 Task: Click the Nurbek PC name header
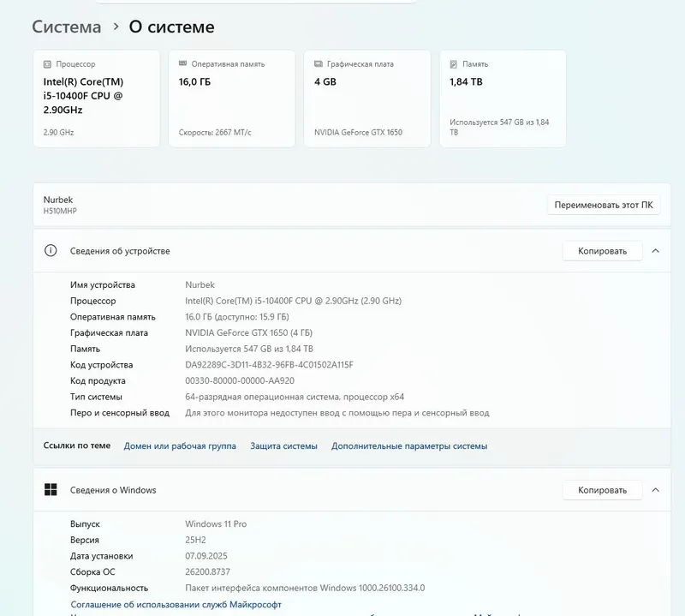click(58, 200)
